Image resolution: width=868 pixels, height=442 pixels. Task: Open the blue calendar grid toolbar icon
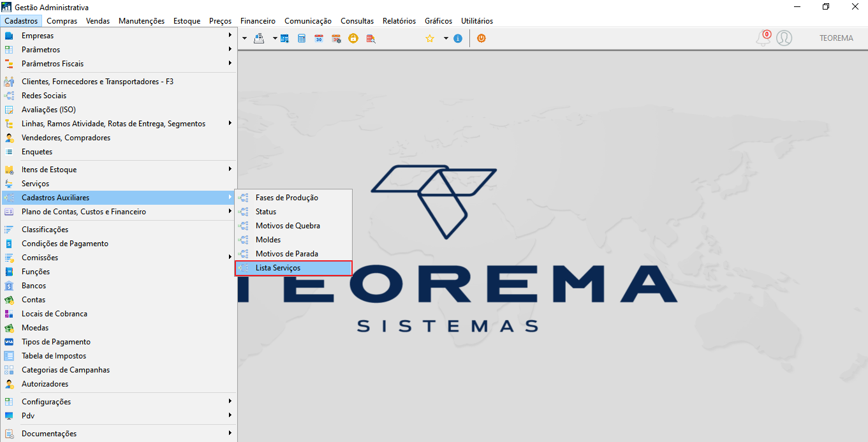point(284,38)
